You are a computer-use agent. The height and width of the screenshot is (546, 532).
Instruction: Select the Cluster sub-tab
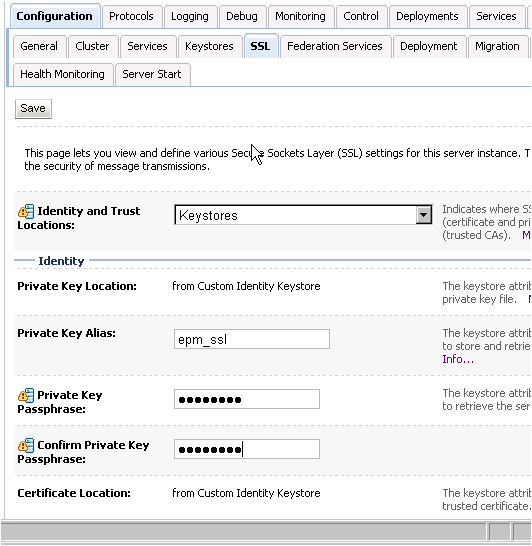[93, 46]
